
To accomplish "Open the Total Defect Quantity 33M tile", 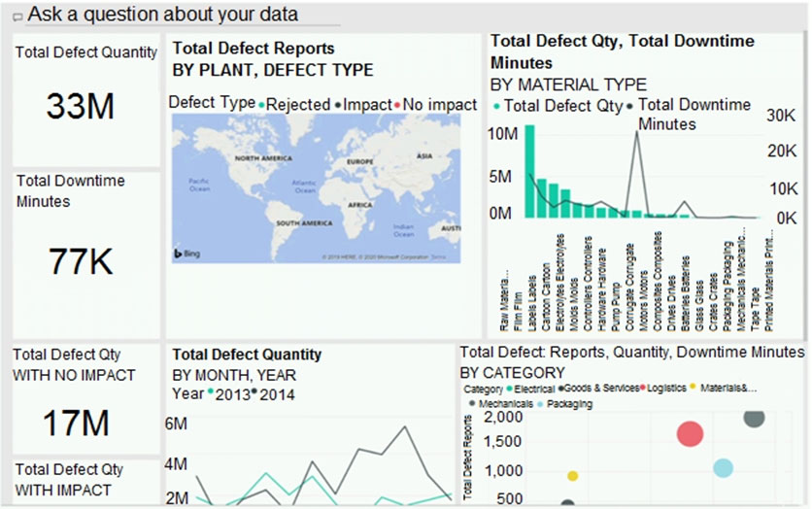I will [85, 100].
